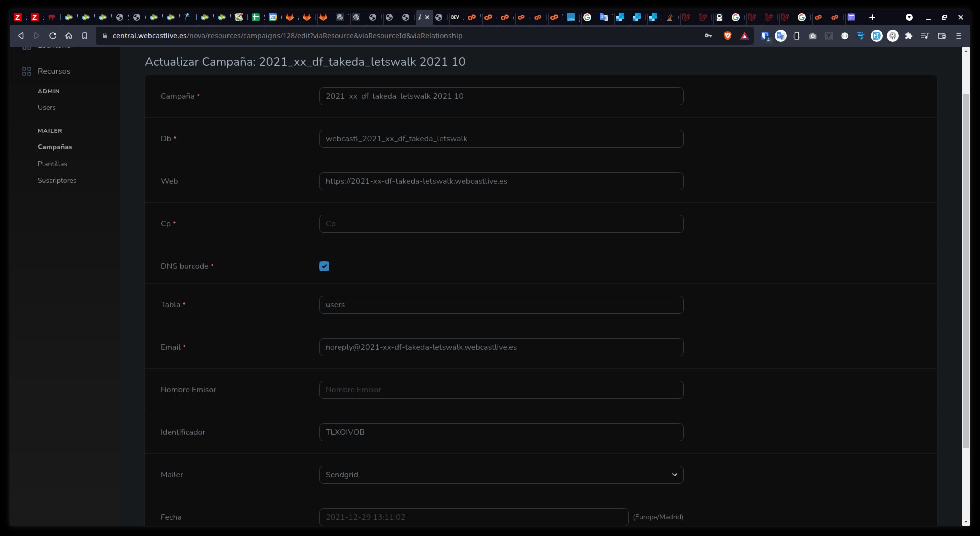Bookmark this page using bookmark icon
980x536 pixels.
coord(85,36)
